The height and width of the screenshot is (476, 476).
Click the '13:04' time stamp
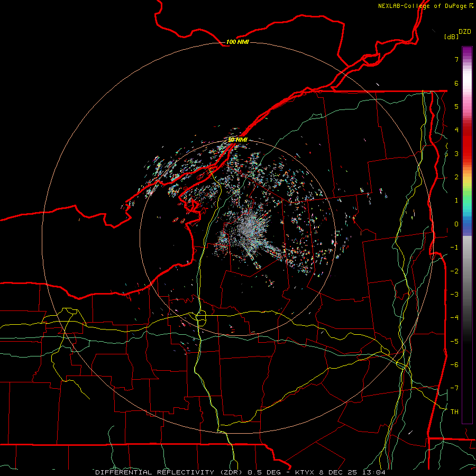tap(375, 472)
